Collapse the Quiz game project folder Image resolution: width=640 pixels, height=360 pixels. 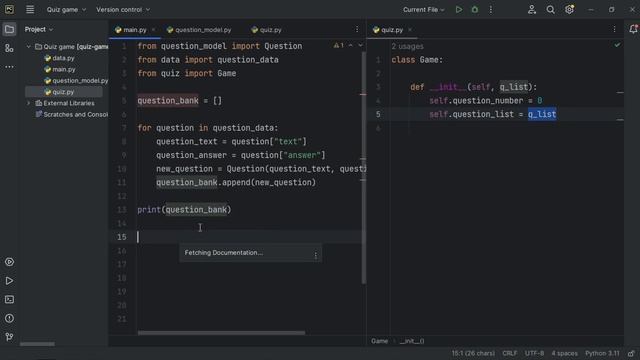coord(29,47)
